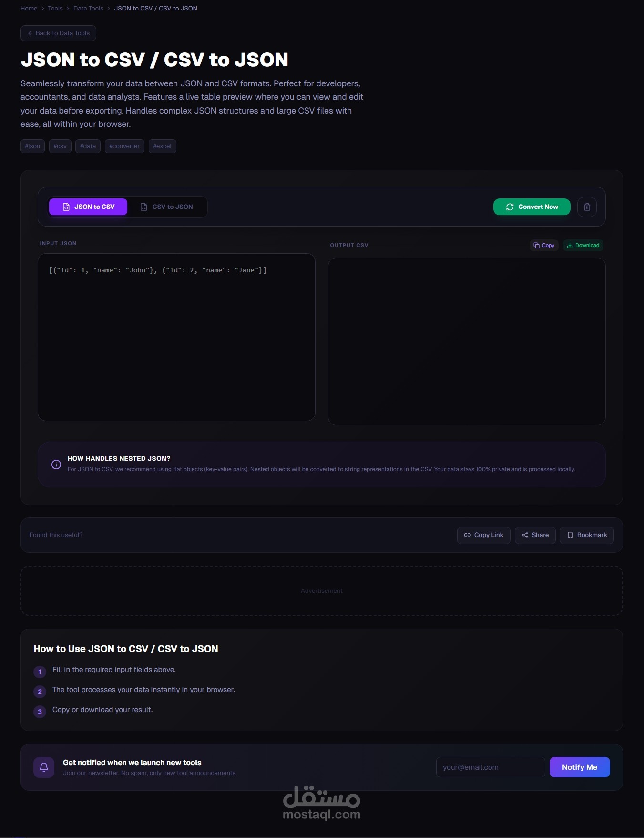Switch to the JSON to CSV tab

(x=88, y=207)
